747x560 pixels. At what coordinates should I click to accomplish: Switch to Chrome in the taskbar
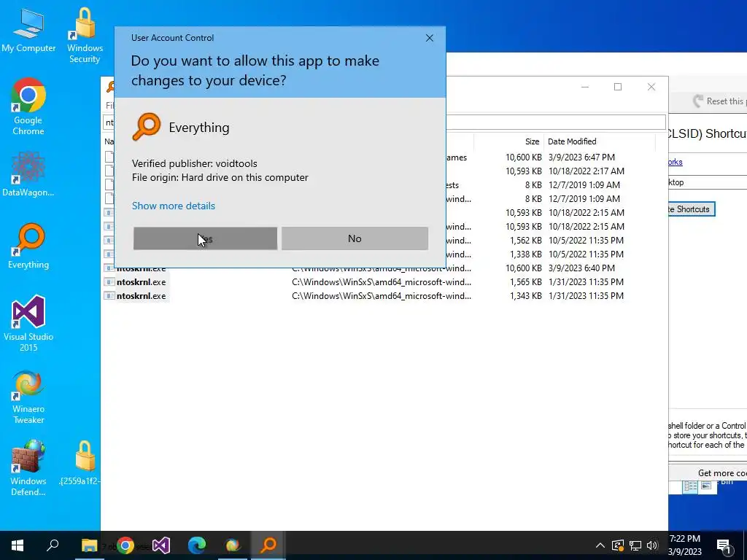pos(125,545)
